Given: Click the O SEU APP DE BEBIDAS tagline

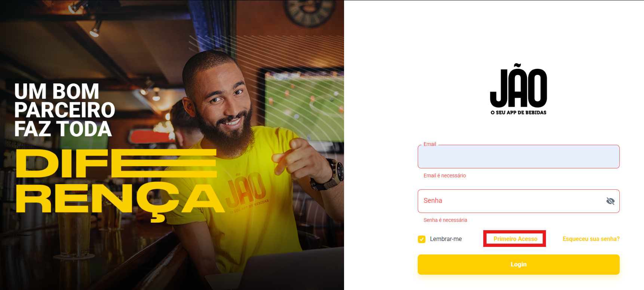Looking at the screenshot, I should (x=518, y=113).
